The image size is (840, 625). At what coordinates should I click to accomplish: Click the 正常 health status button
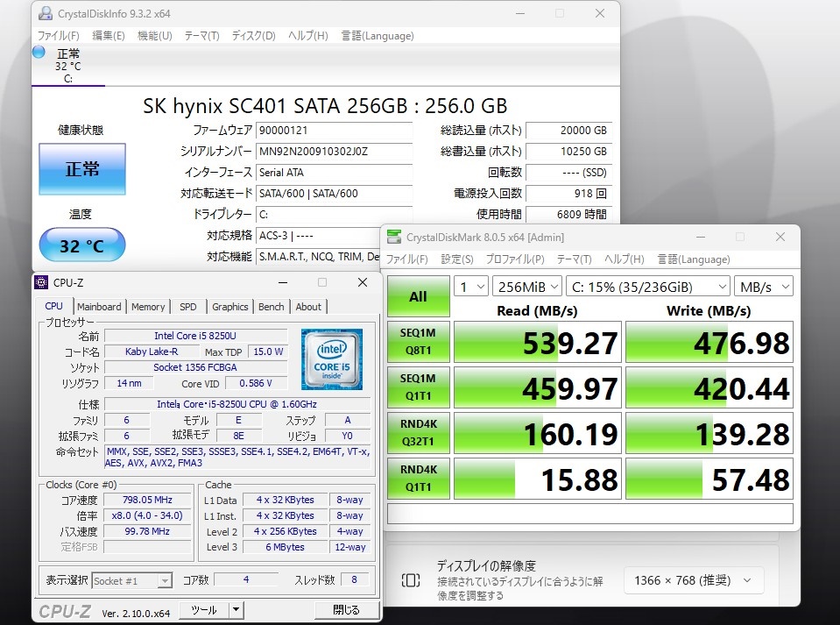click(x=82, y=169)
